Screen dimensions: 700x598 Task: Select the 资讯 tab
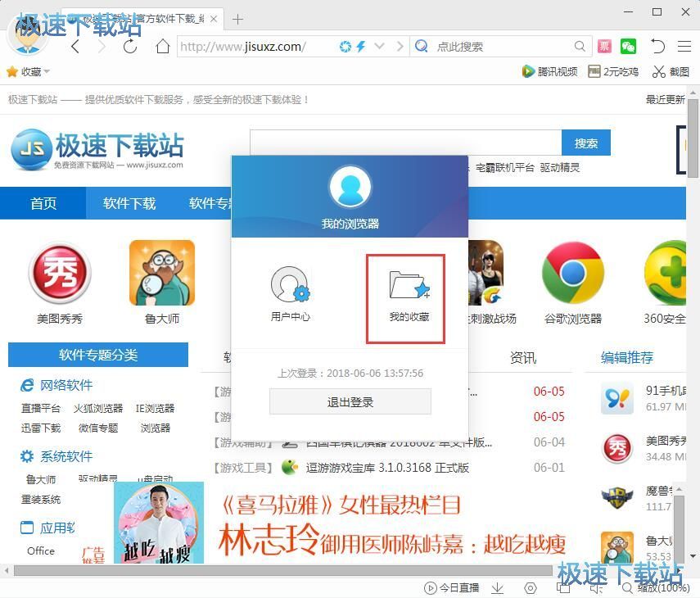[x=523, y=358]
